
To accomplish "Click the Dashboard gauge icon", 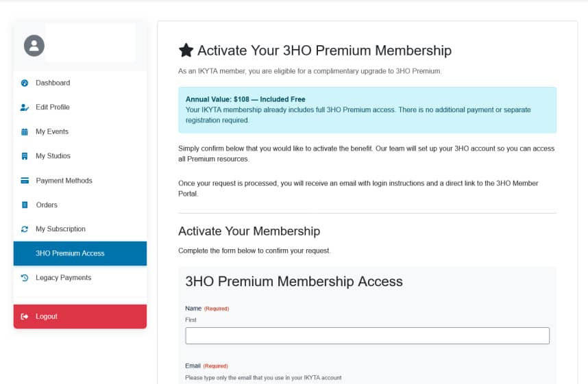I will pos(25,83).
